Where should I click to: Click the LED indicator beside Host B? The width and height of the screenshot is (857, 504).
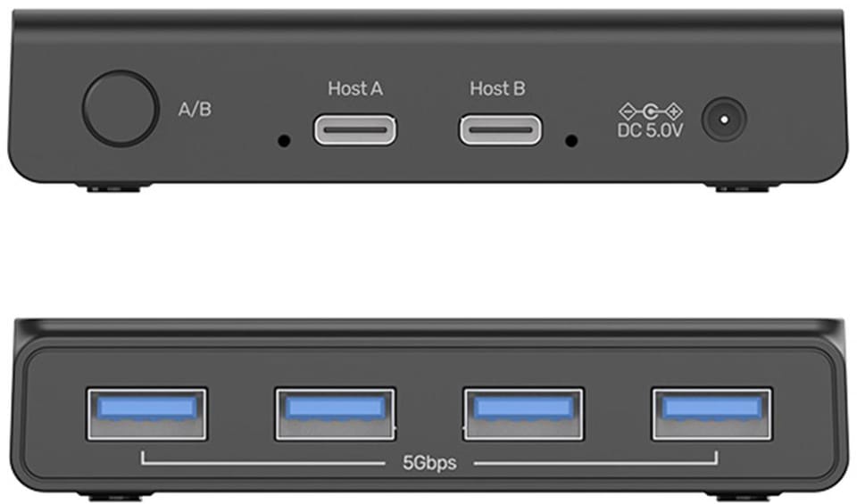(571, 141)
